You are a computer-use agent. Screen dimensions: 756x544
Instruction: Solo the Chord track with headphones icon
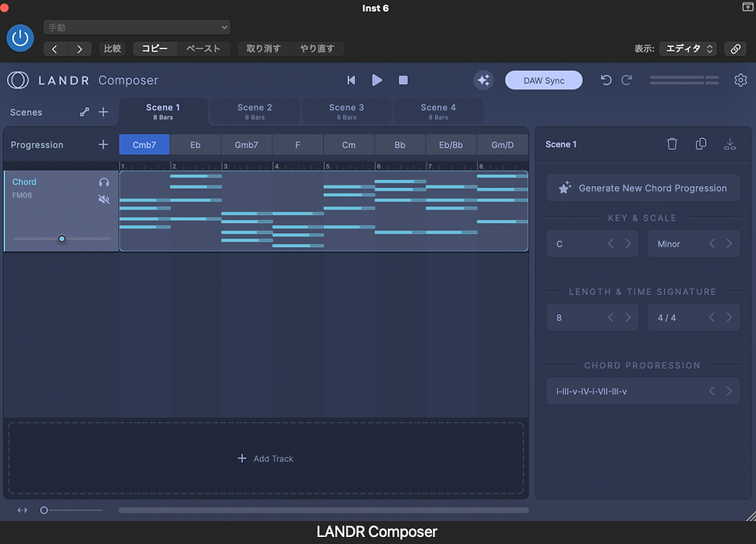[103, 182]
